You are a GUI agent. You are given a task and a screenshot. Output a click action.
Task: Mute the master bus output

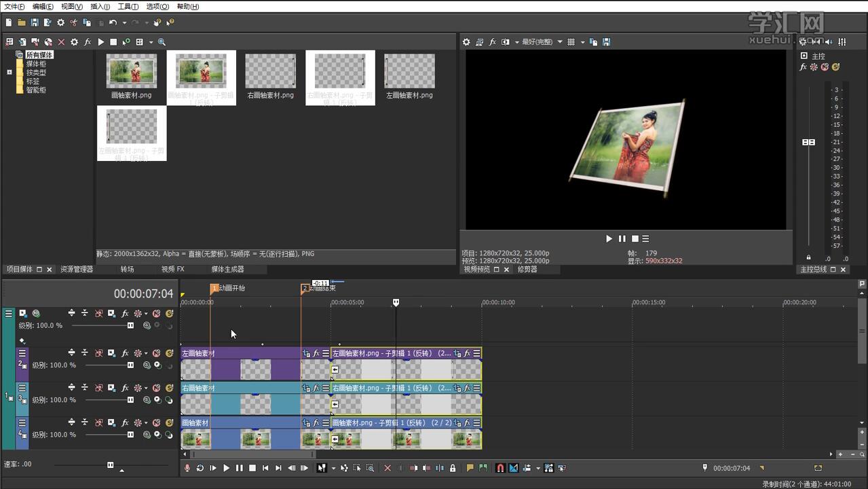pyautogui.click(x=825, y=67)
